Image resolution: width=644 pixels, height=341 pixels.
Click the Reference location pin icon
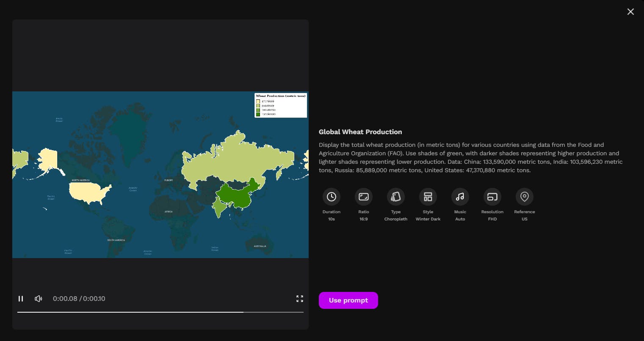coord(524,197)
